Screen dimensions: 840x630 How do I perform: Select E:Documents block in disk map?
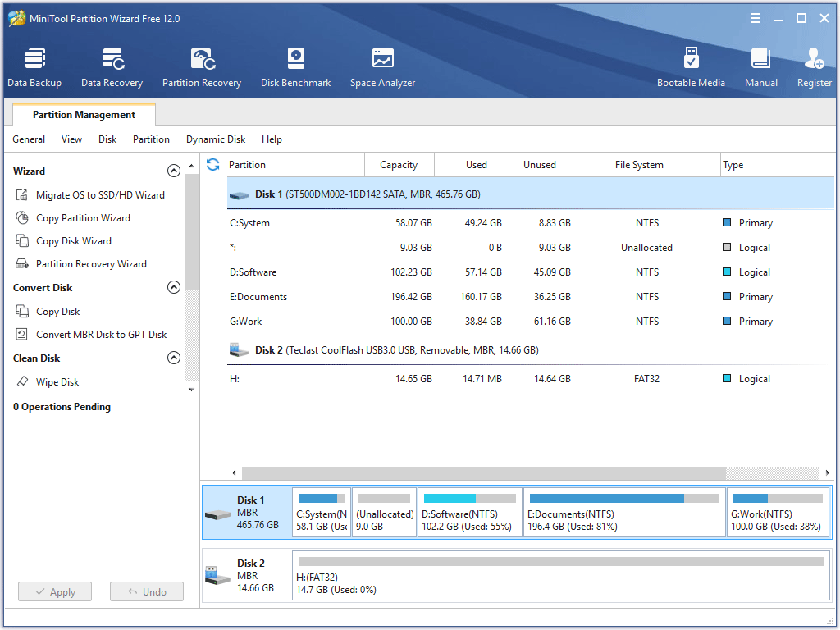point(624,512)
